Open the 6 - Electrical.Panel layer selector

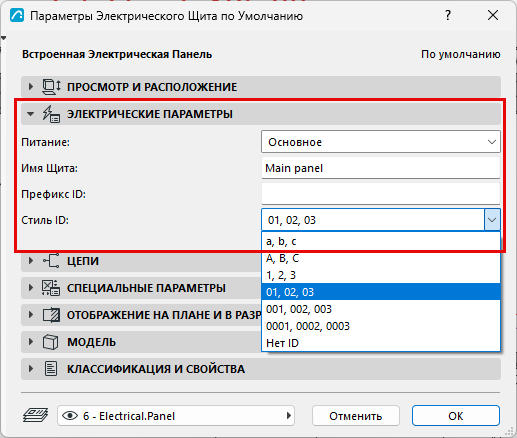176,416
